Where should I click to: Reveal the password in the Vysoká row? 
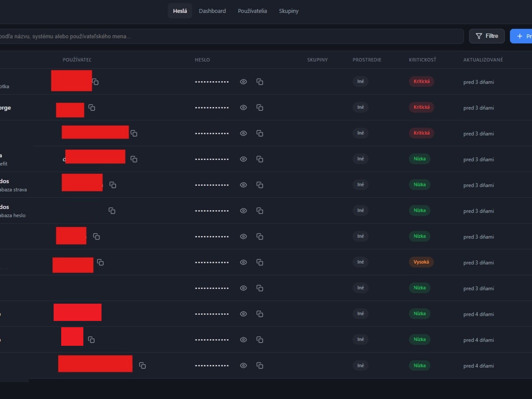[x=243, y=262]
